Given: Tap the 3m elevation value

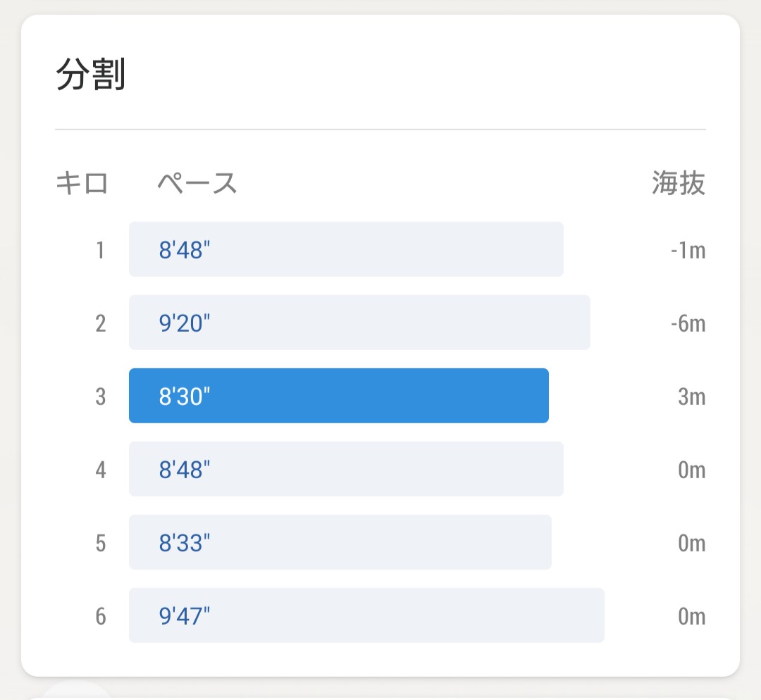Looking at the screenshot, I should pyautogui.click(x=691, y=396).
